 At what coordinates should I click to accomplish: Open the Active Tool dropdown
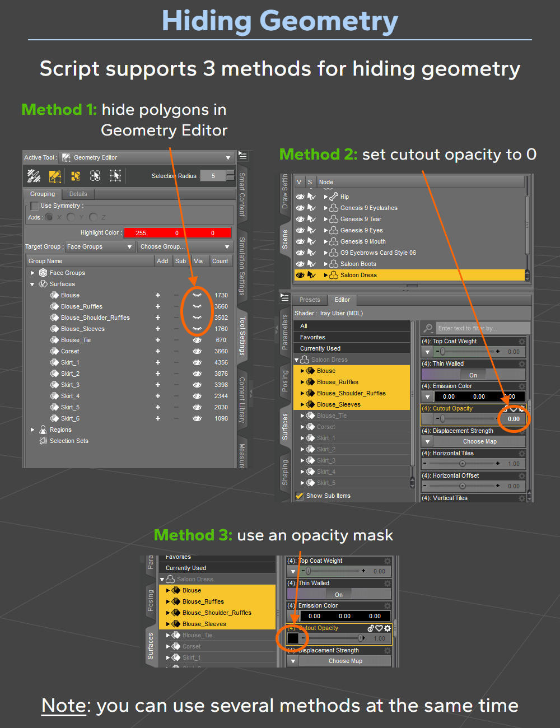pos(227,157)
